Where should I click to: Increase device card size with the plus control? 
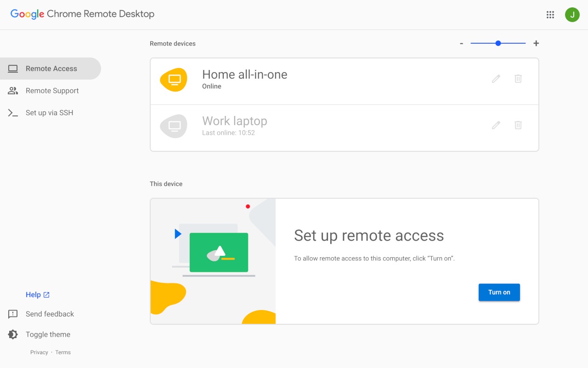[x=536, y=43]
